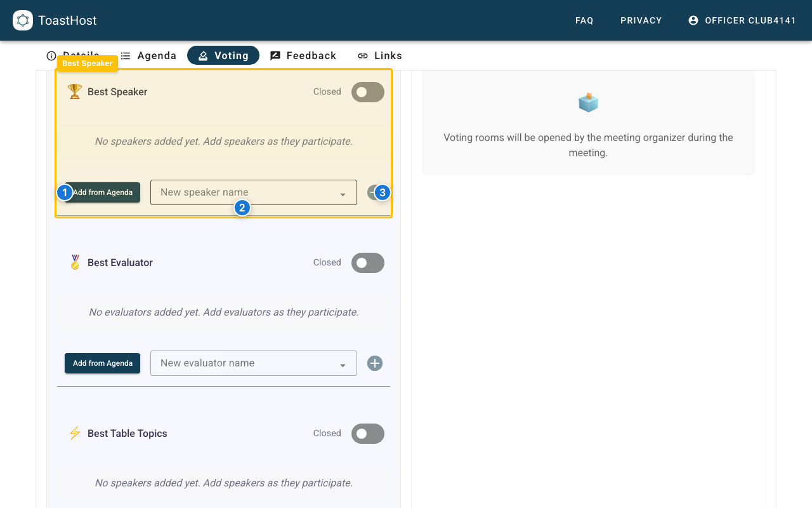Viewport: 812px width, 508px height.
Task: Open the Feedback tab
Action: (303, 56)
